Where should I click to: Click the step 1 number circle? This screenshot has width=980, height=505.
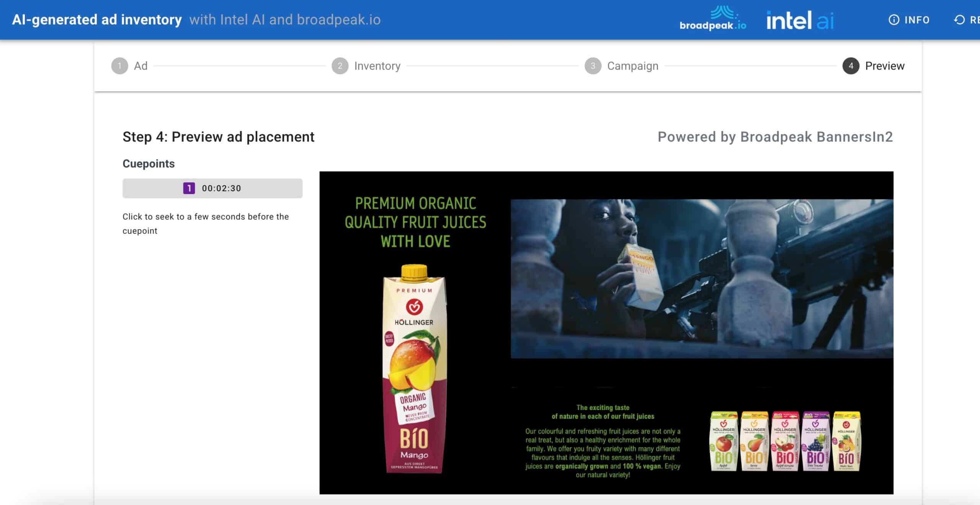[119, 66]
